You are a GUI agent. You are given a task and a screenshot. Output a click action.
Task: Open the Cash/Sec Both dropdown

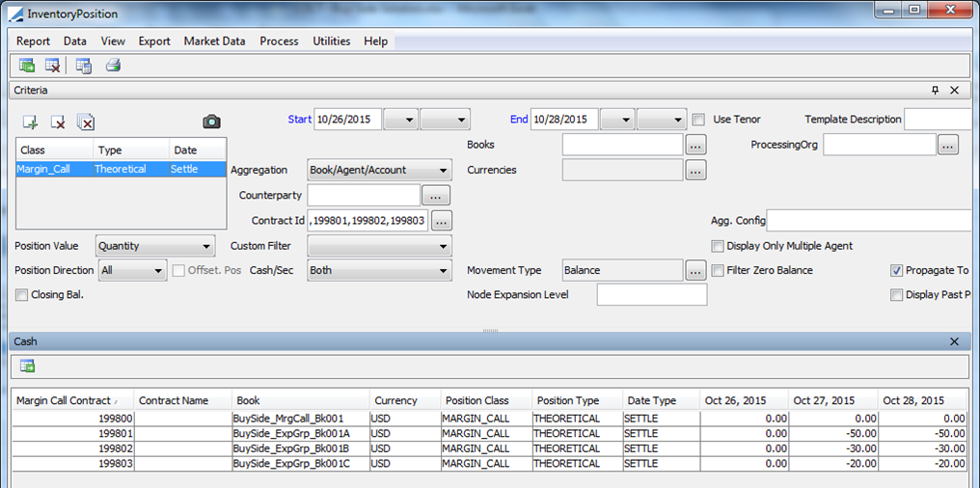379,271
